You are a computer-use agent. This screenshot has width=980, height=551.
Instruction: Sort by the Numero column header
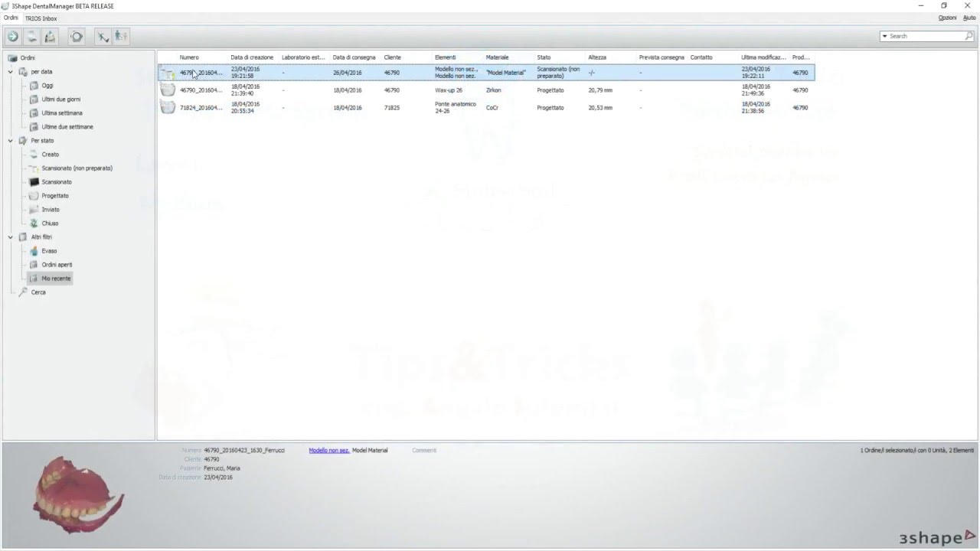click(x=189, y=57)
